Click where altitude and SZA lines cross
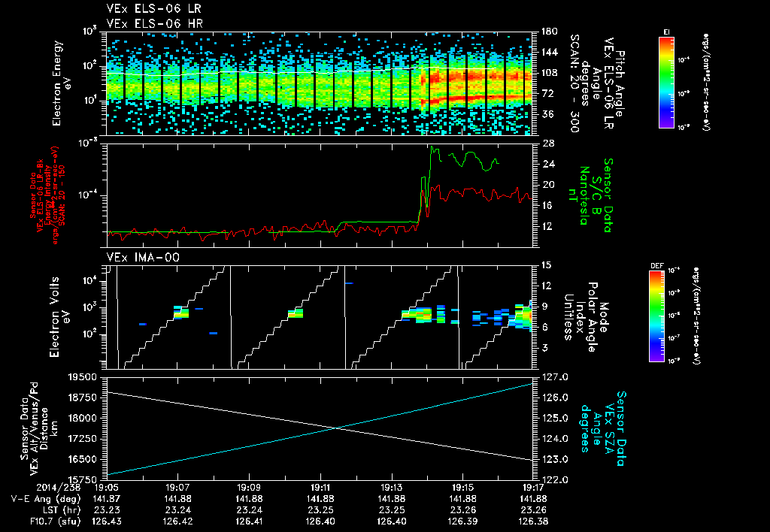Viewport: 770px width, 532px height. click(x=336, y=428)
